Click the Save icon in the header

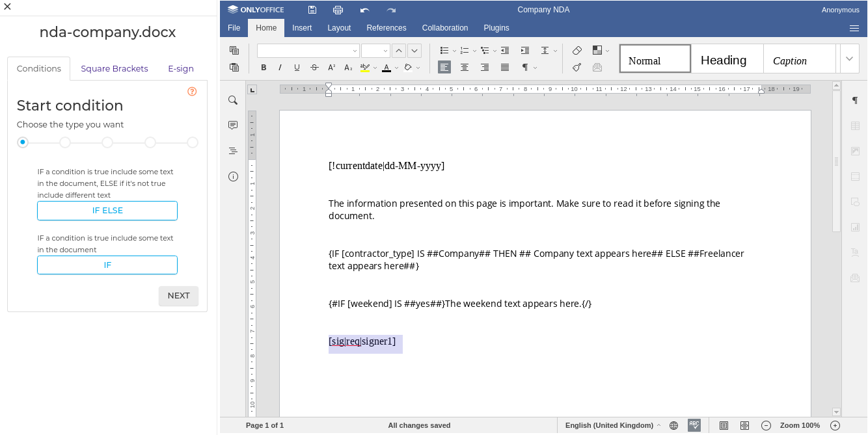pos(312,10)
